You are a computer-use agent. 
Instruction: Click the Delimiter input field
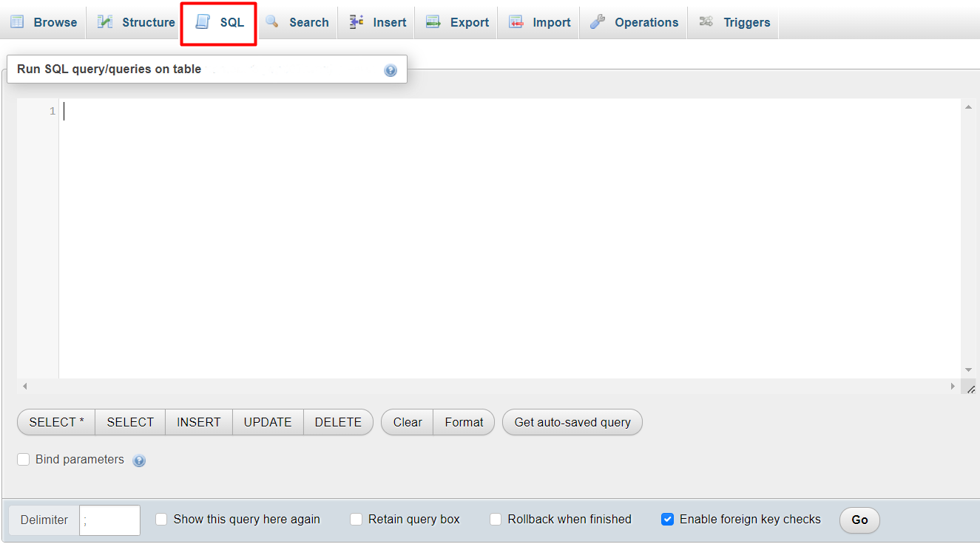(109, 520)
